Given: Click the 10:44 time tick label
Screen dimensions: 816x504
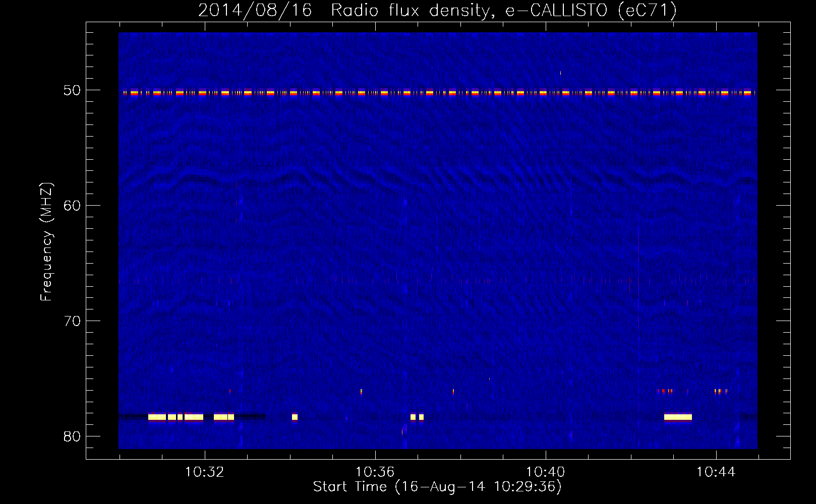Looking at the screenshot, I should [716, 472].
